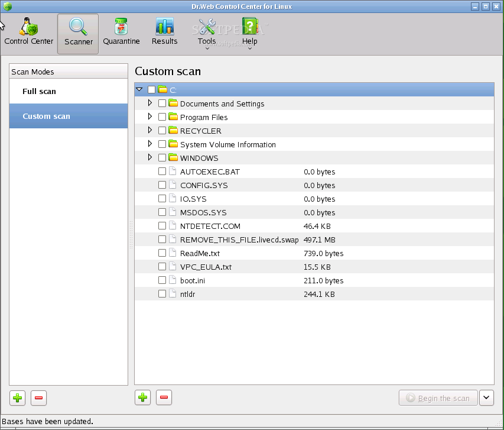The width and height of the screenshot is (504, 430).
Task: Click the ntldr file icon
Action: pos(173,293)
